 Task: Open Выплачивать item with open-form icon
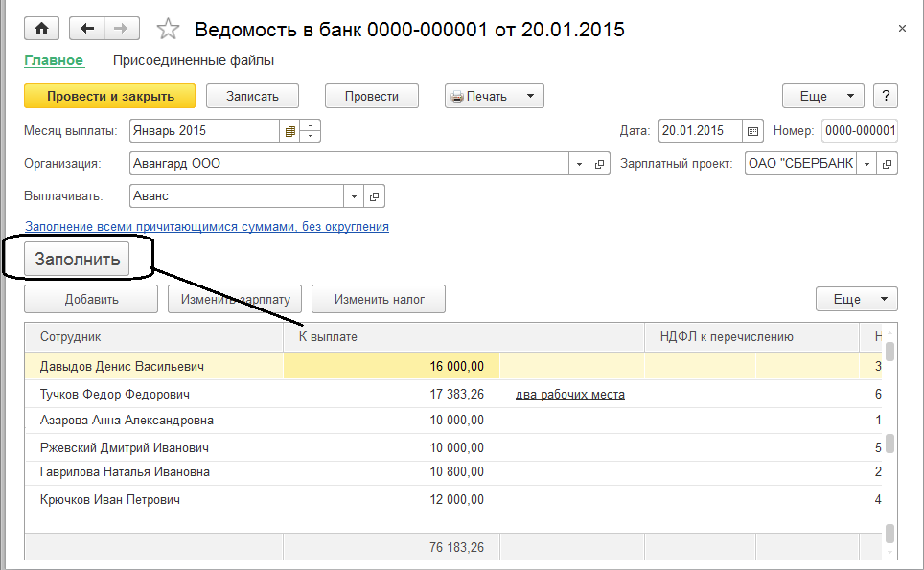(374, 196)
